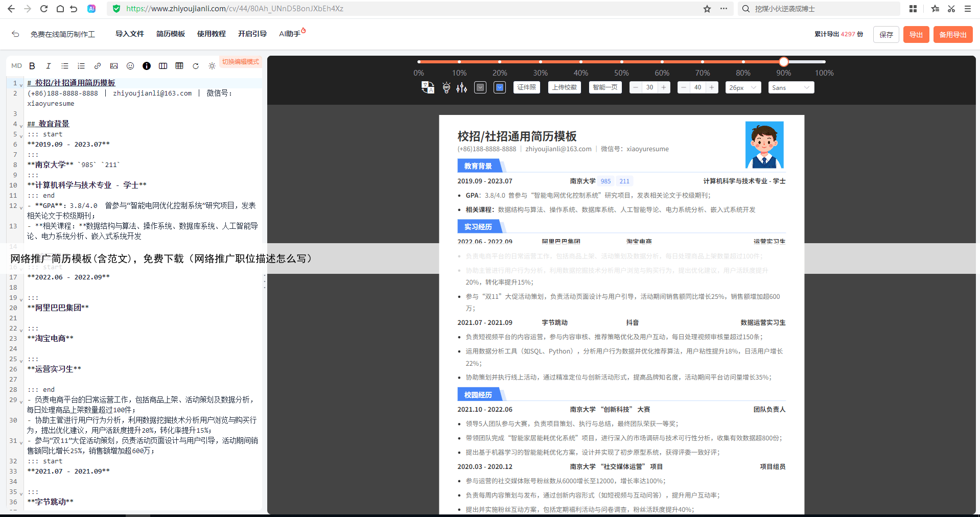This screenshot has width=980, height=517.
Task: Insert a link using the link icon
Action: tap(98, 66)
